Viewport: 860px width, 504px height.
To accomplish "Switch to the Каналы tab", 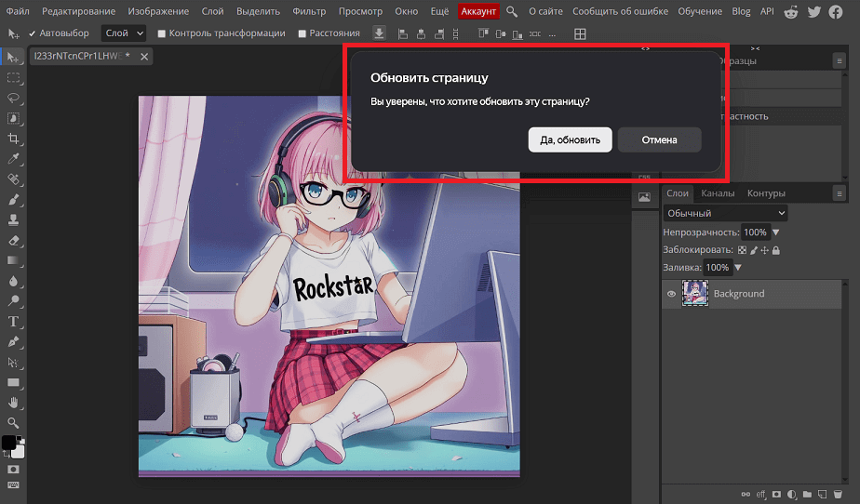I will pyautogui.click(x=718, y=193).
